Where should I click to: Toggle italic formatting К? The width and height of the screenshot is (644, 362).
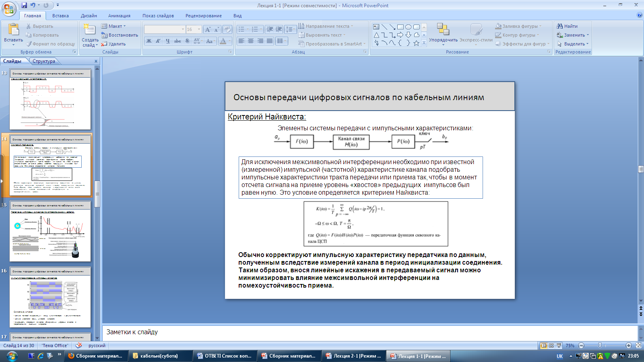(158, 41)
